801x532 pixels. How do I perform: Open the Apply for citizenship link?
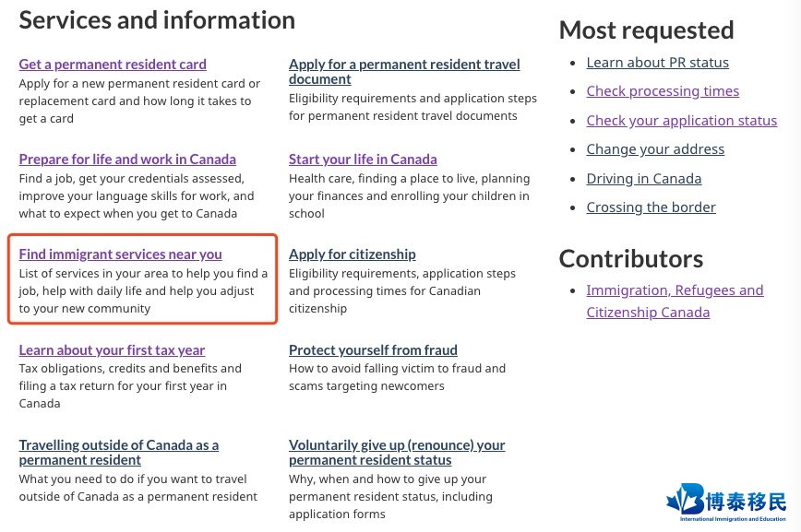pyautogui.click(x=352, y=254)
